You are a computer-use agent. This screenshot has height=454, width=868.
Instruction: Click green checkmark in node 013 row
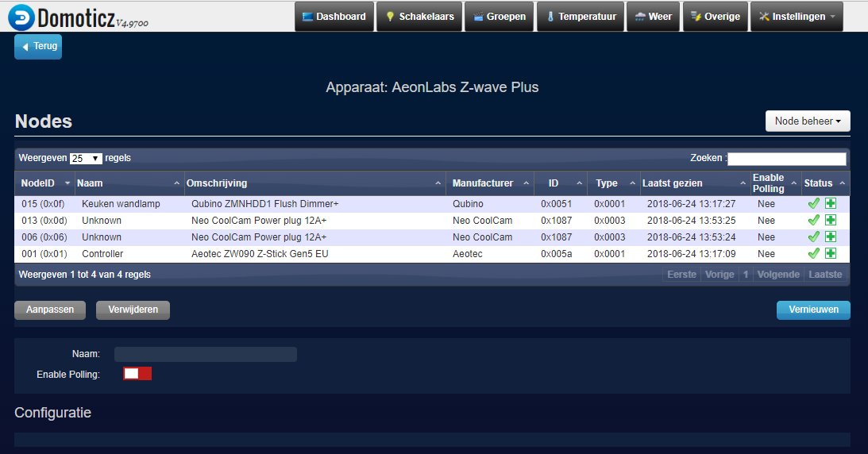(x=814, y=220)
